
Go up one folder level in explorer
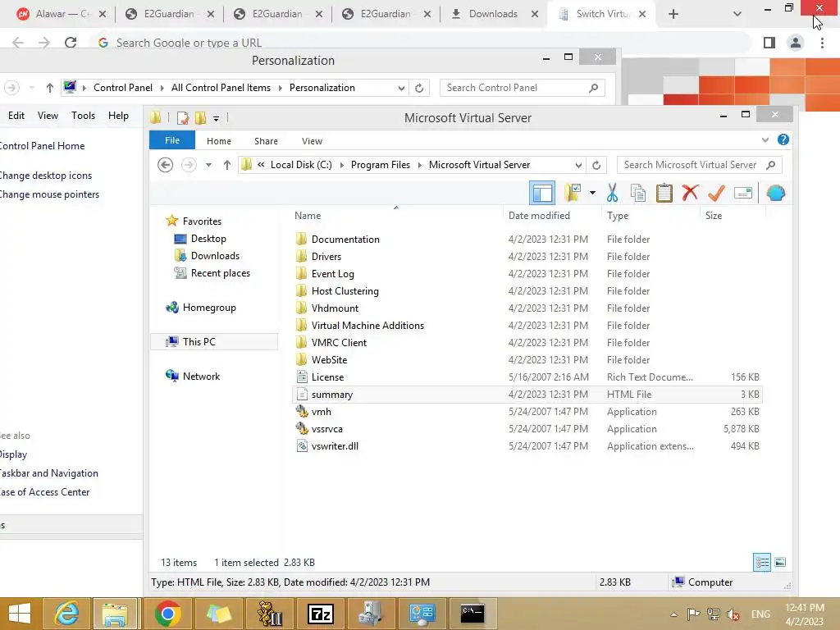pos(227,165)
